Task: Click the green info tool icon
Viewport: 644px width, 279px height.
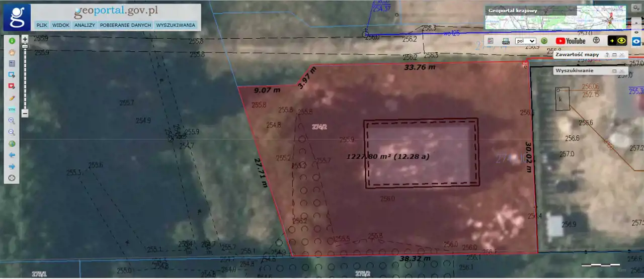Action: [x=12, y=41]
